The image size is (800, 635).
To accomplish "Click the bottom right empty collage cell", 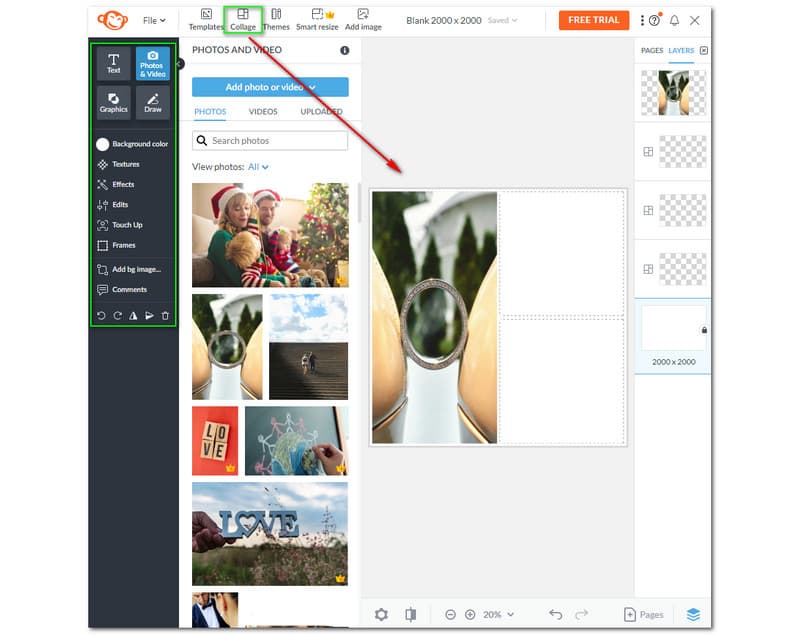I will pos(561,380).
